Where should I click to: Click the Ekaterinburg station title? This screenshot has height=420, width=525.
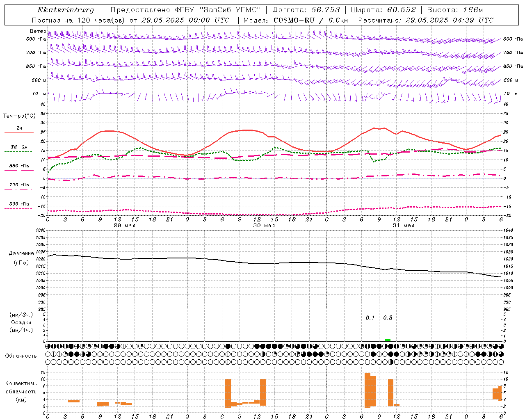[65, 10]
